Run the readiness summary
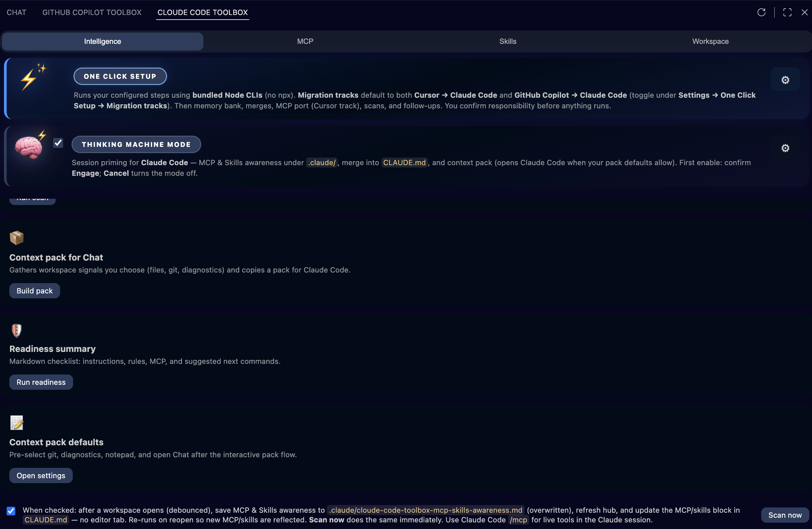The height and width of the screenshot is (529, 812). 41,382
